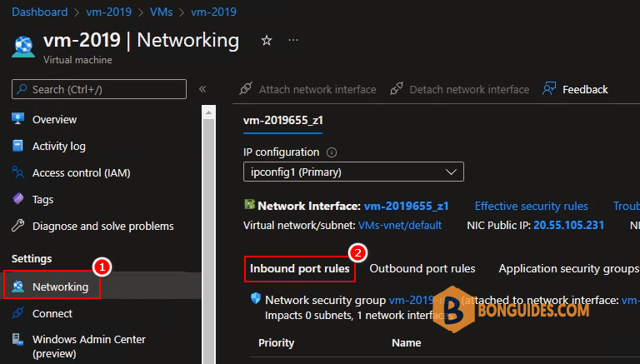Click the purple Tags icon
The height and width of the screenshot is (364, 640).
18,199
